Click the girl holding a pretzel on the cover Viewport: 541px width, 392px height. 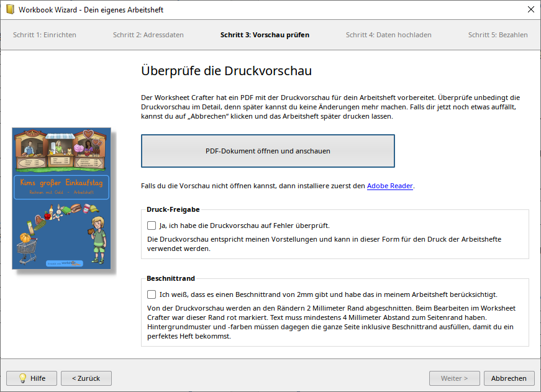[x=98, y=236]
